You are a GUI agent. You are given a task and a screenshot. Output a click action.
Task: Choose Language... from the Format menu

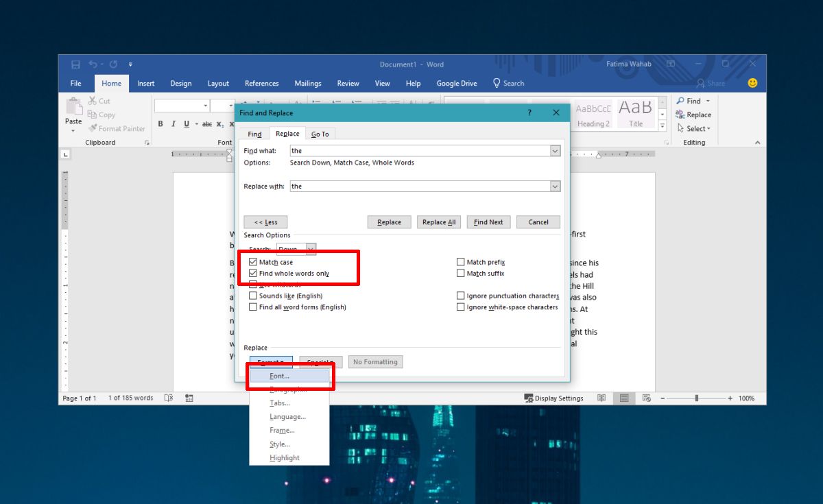[x=289, y=417]
